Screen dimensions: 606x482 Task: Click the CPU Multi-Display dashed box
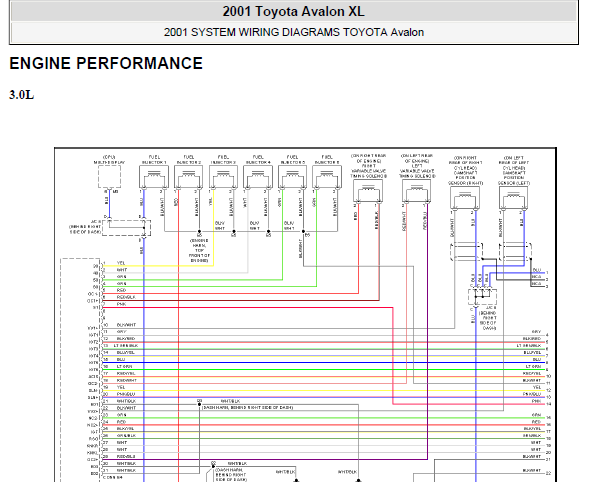tap(109, 177)
